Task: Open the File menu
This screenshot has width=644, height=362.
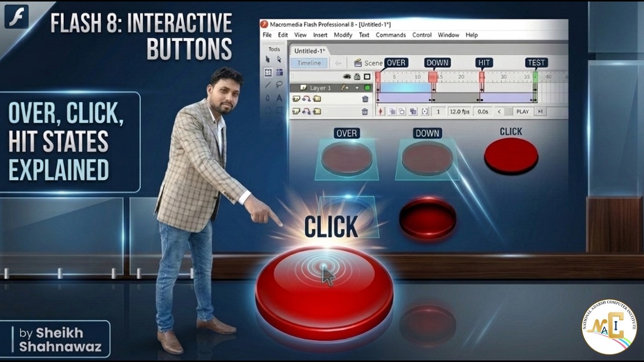Action: pyautogui.click(x=267, y=35)
